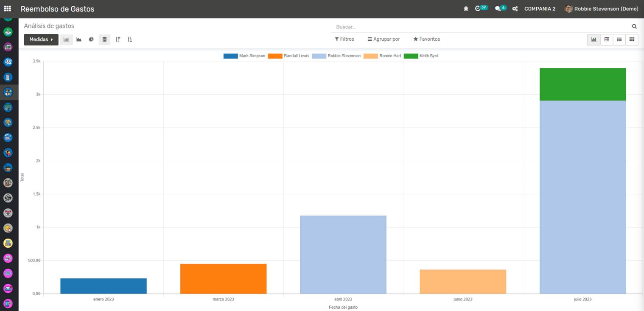Switch to pie chart mode
This screenshot has height=311, width=644.
click(91, 39)
